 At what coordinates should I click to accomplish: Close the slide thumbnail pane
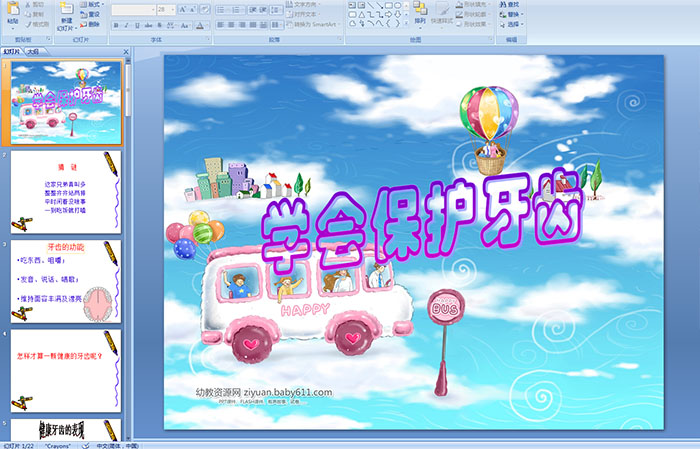[x=126, y=52]
